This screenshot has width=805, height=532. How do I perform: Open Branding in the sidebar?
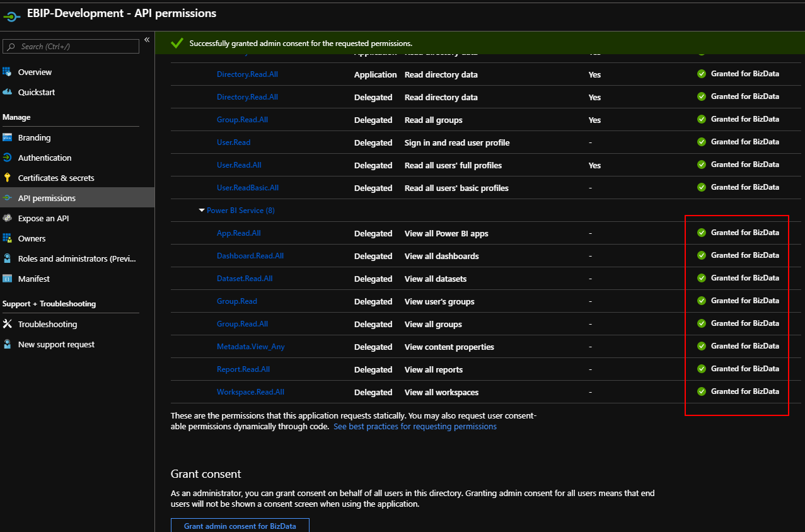tap(34, 137)
